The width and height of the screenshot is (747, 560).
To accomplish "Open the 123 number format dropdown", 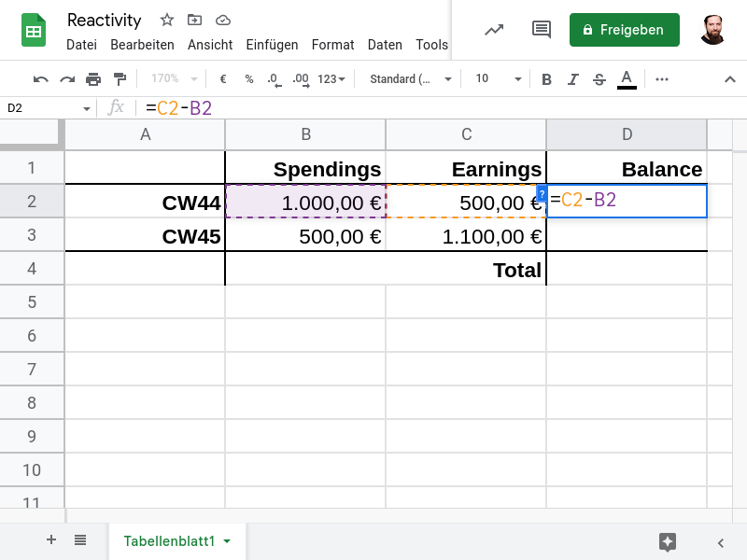I will pyautogui.click(x=331, y=79).
